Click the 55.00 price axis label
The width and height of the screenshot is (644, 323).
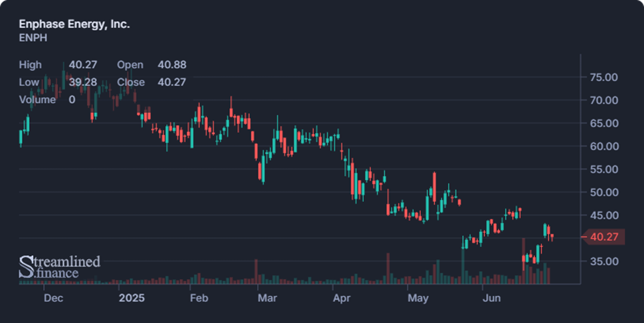(604, 169)
